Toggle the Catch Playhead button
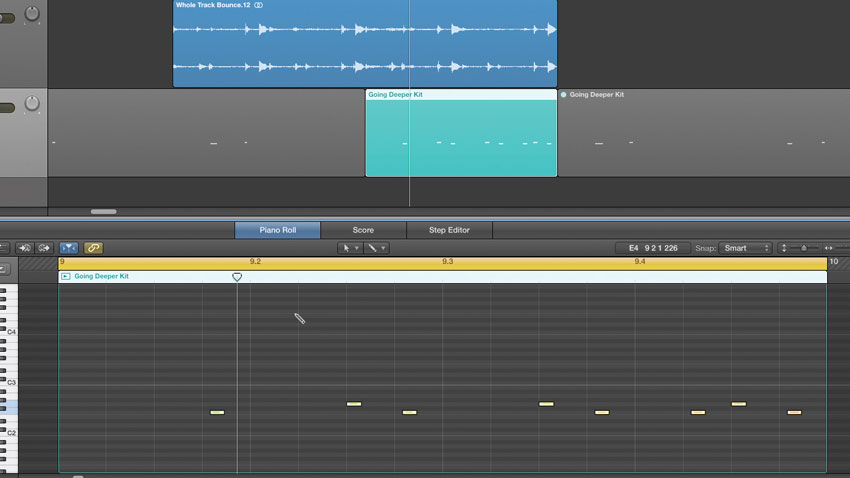Image resolution: width=850 pixels, height=478 pixels. pos(69,248)
